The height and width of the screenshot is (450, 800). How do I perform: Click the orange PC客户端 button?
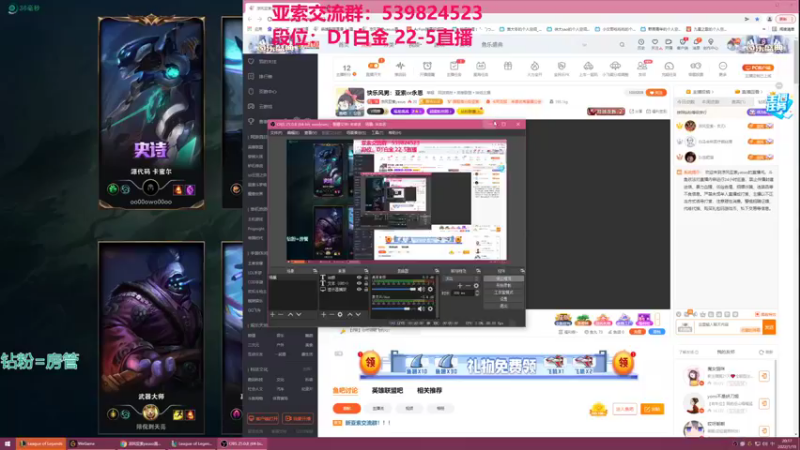tap(758, 67)
